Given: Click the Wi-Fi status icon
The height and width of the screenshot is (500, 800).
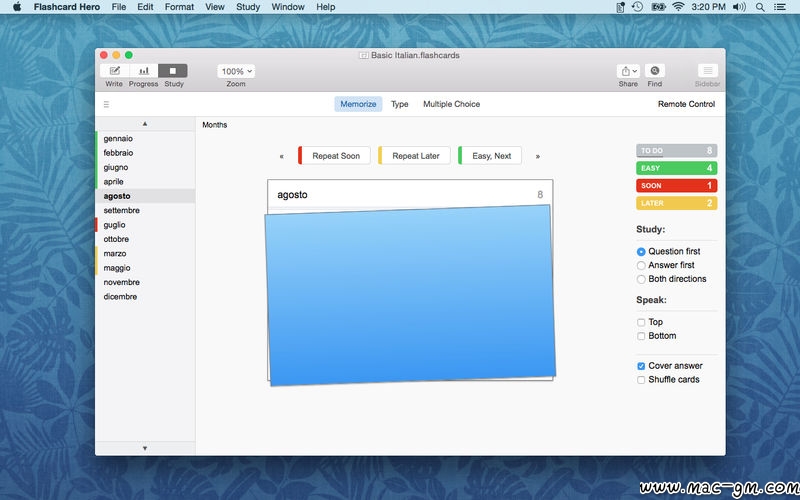Looking at the screenshot, I should click(678, 7).
